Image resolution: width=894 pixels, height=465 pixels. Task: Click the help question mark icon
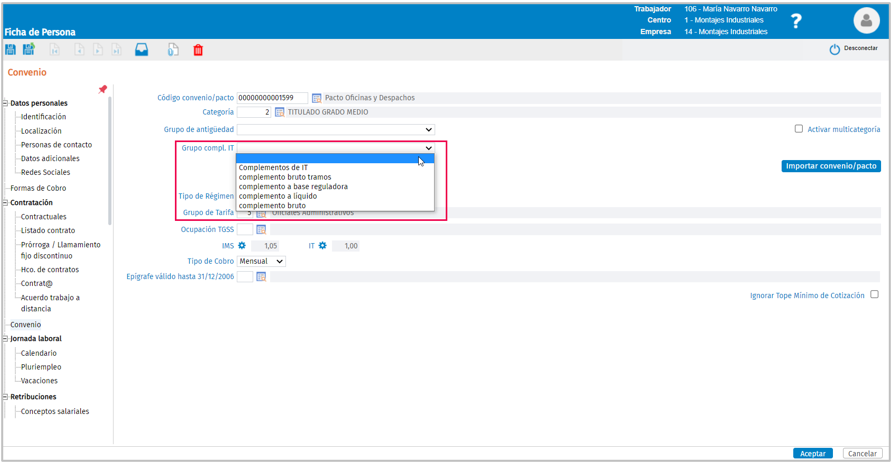point(796,21)
